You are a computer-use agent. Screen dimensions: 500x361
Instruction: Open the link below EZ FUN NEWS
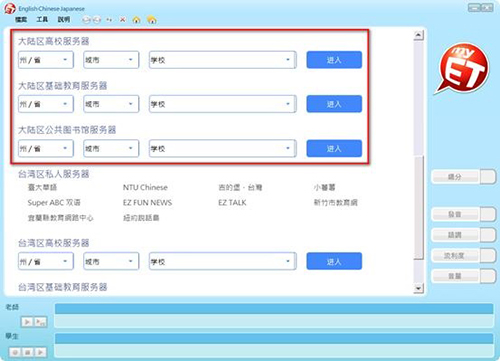[141, 218]
